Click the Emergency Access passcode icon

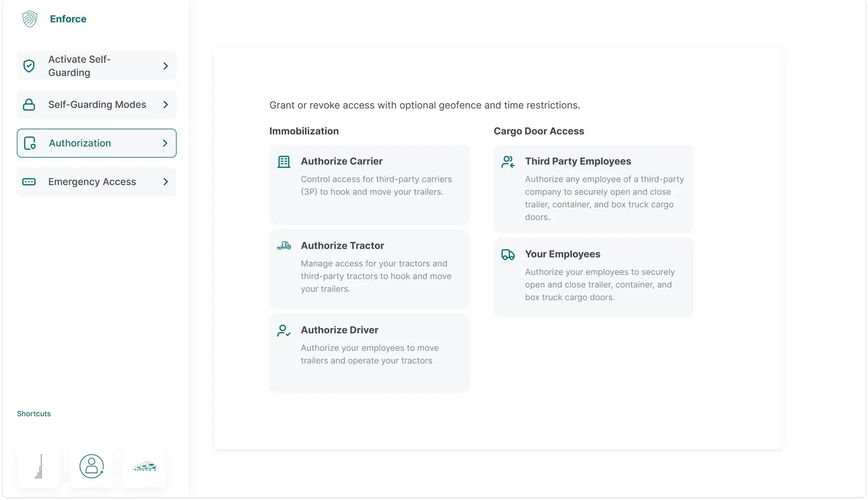[29, 182]
